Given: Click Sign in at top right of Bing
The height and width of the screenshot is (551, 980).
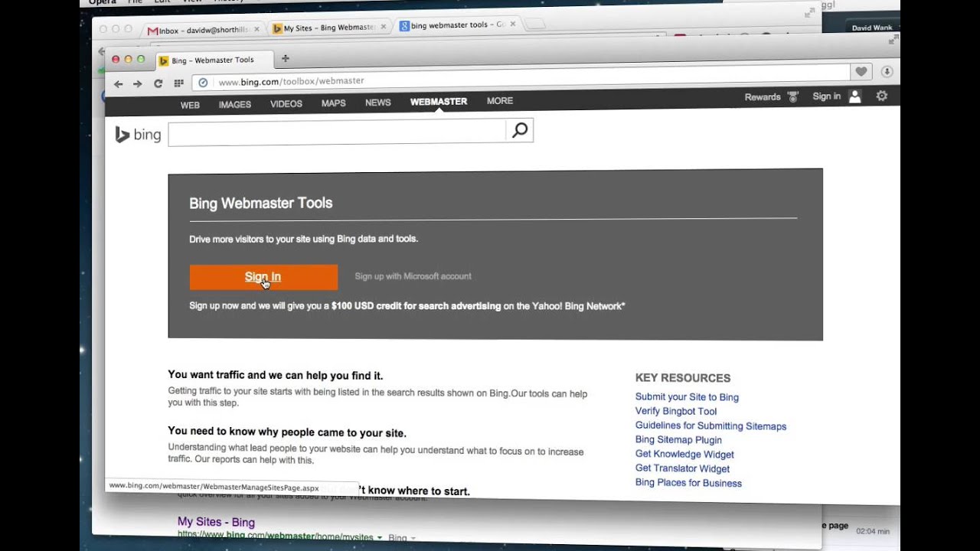Looking at the screenshot, I should 827,96.
